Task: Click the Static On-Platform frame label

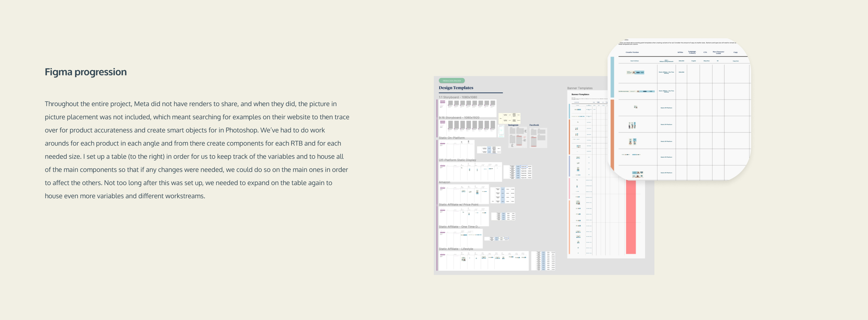Action: pyautogui.click(x=452, y=138)
